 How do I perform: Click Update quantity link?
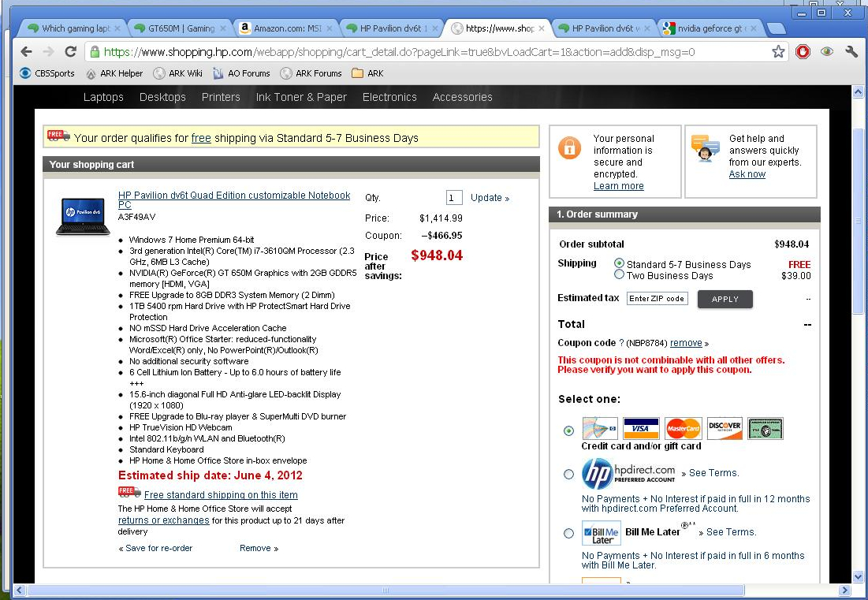point(490,198)
